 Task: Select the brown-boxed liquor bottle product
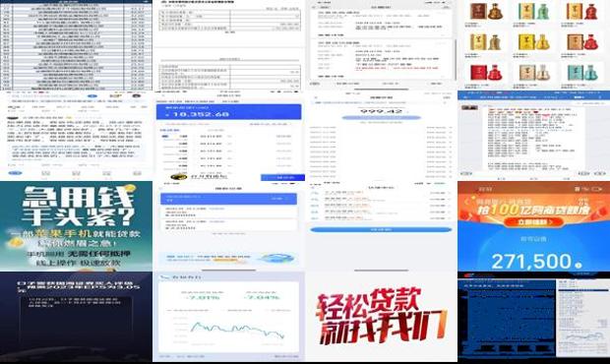point(486,12)
